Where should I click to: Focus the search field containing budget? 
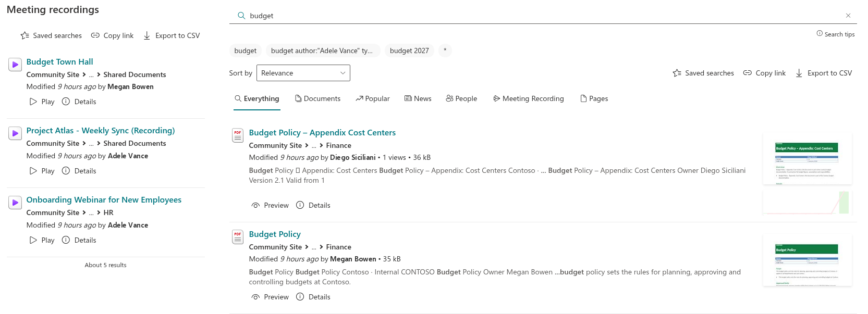(542, 16)
